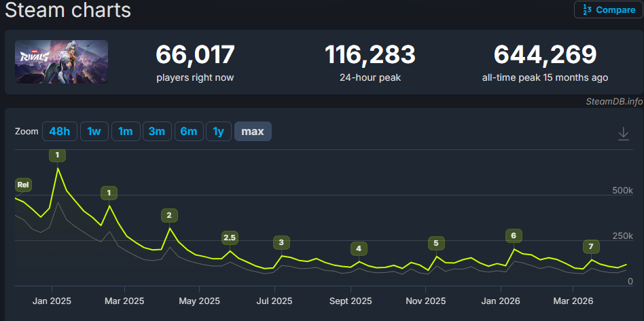This screenshot has width=644, height=321.
Task: Set chart zoom to 1y
Action: pyautogui.click(x=219, y=132)
